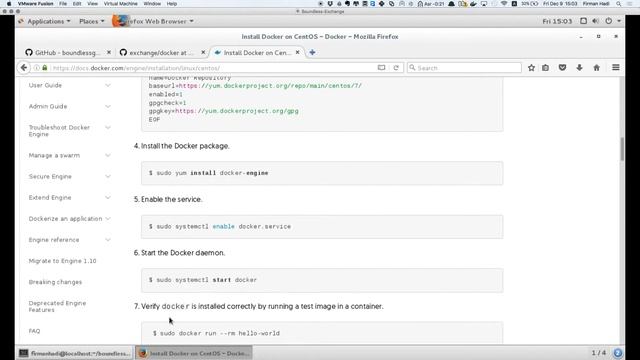
Task: Go back using Firefox back arrow
Action: tap(24, 68)
